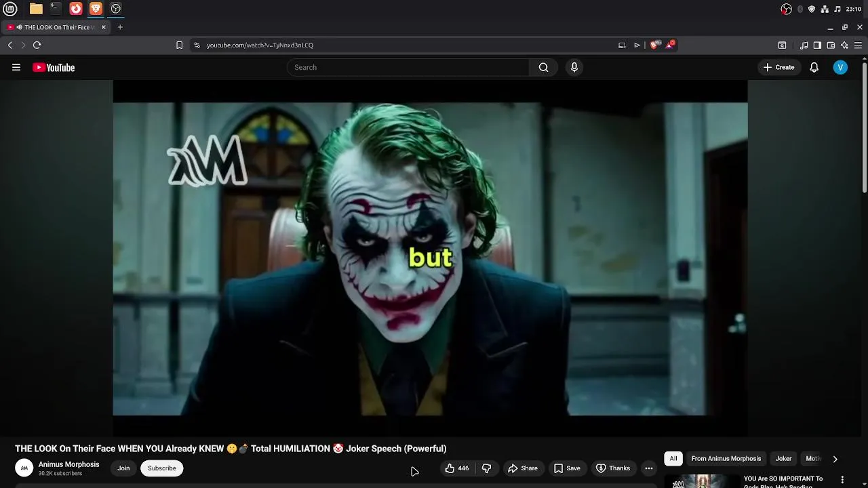Click the YouTube search field
This screenshot has height=488, width=868.
408,67
